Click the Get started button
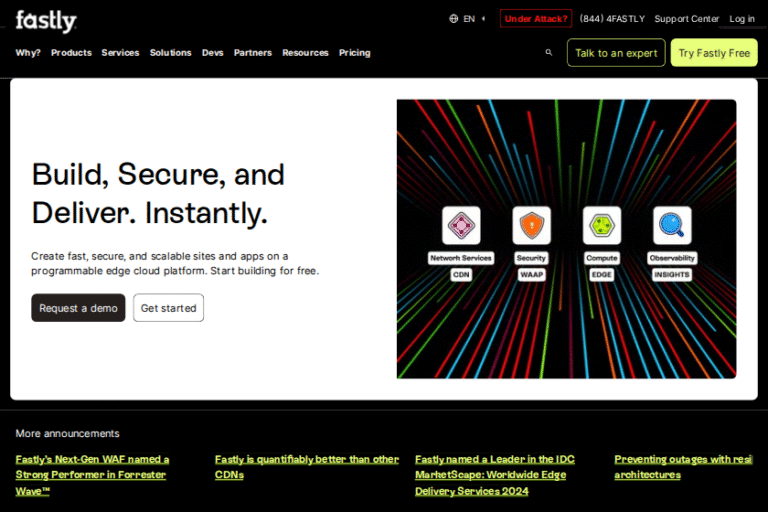 [168, 308]
